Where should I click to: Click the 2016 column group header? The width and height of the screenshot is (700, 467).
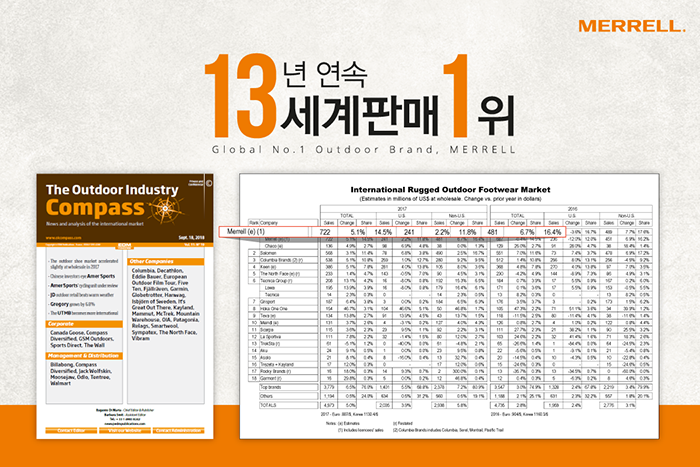pyautogui.click(x=572, y=209)
